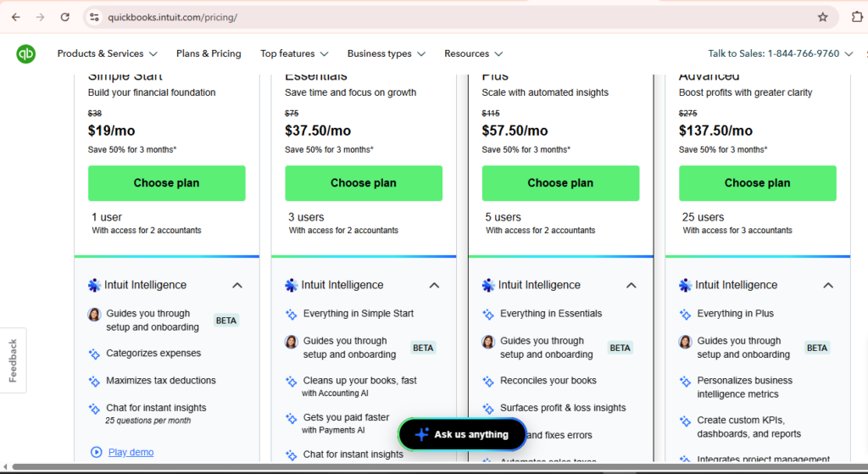Reload the page with refresh icon
Image resolution: width=868 pixels, height=474 pixels.
pyautogui.click(x=64, y=17)
